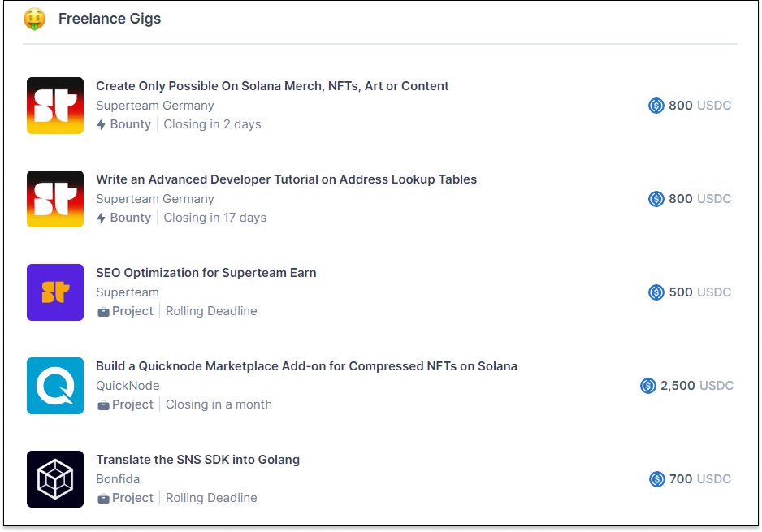Screen dimensions: 762x532
Task: Click Superteam Germany under the Address Lookup gig
Action: pos(155,199)
